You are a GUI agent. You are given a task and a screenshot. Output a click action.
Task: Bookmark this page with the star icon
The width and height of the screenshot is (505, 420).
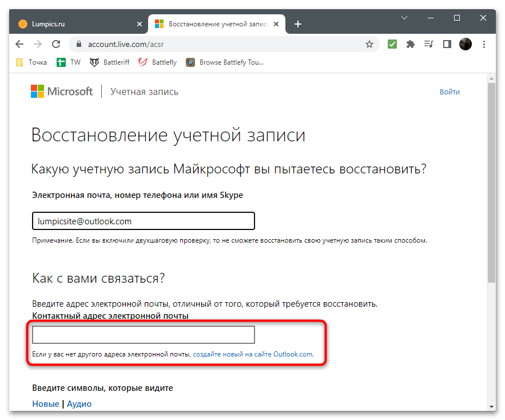point(369,44)
